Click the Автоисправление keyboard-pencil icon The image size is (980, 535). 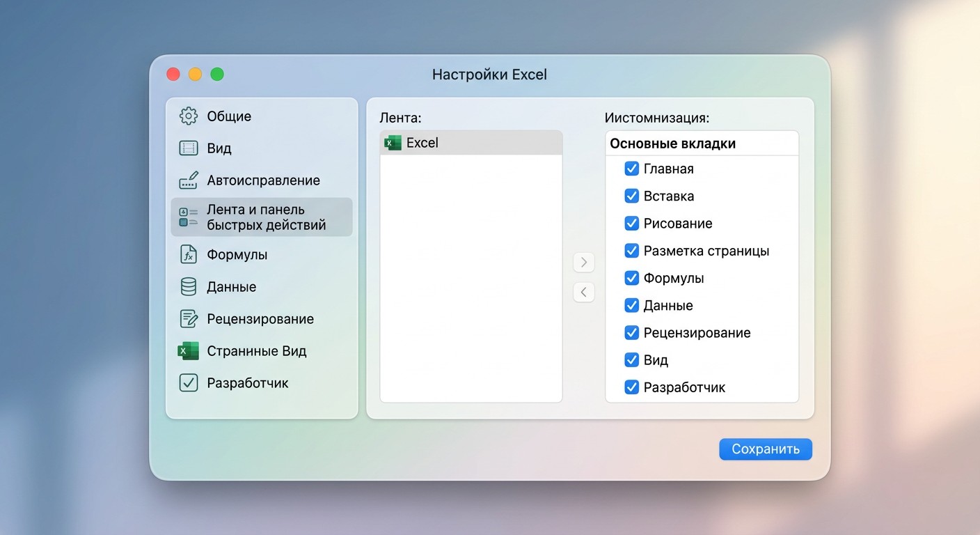[189, 180]
